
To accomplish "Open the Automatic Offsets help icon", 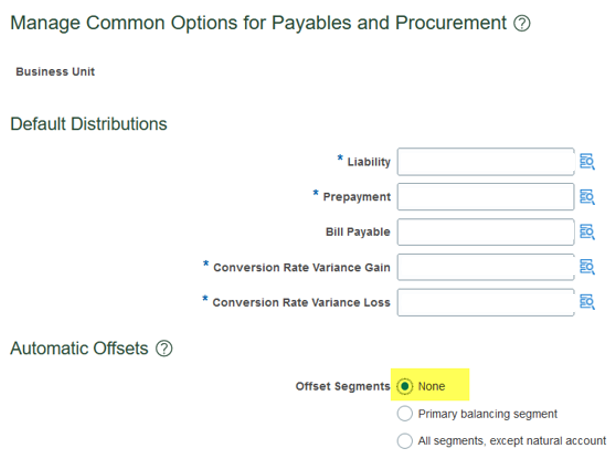I will point(164,348).
